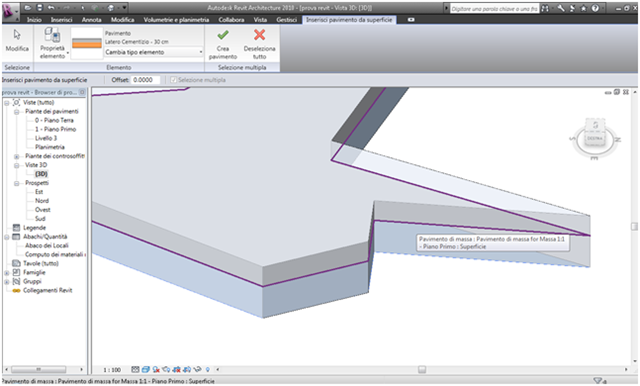Toggle the Selezione multipla checkbox
The image size is (640, 386).
click(x=173, y=80)
